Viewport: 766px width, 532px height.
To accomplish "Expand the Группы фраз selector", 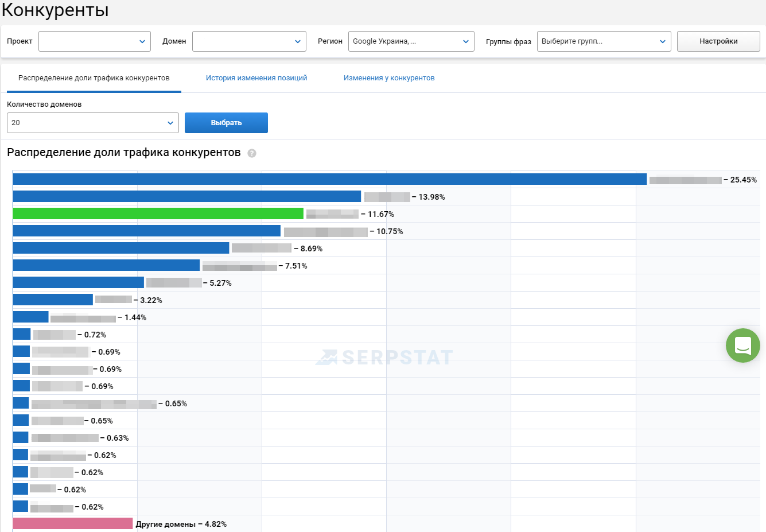I will coord(604,41).
